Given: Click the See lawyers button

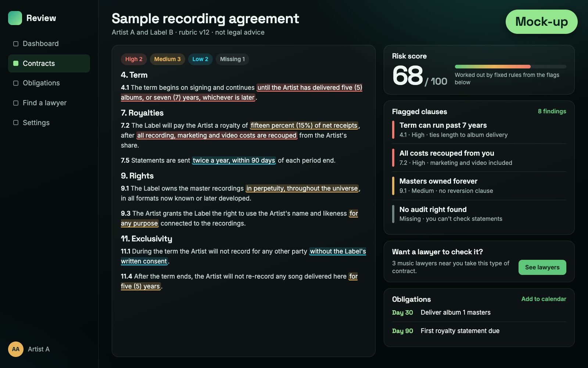Looking at the screenshot, I should point(542,267).
